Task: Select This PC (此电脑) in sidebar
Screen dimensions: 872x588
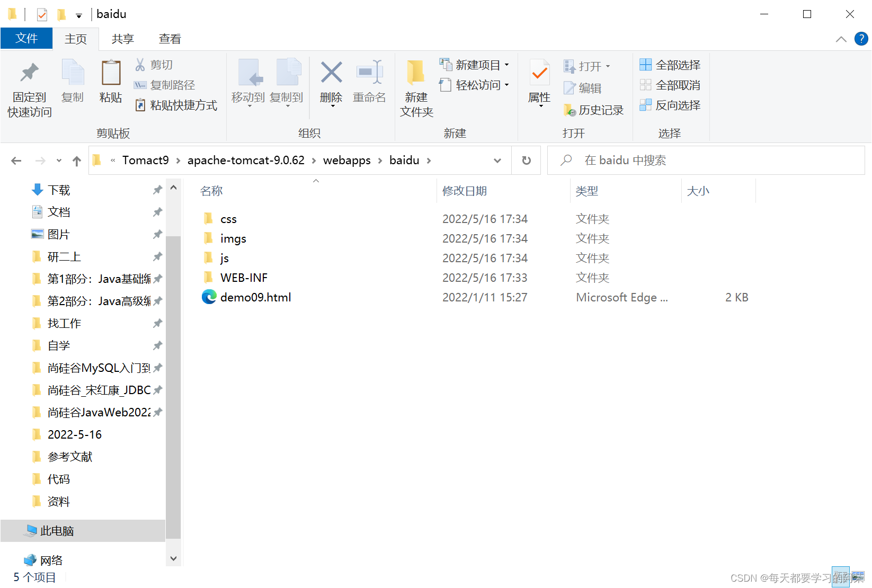Action: pyautogui.click(x=83, y=531)
